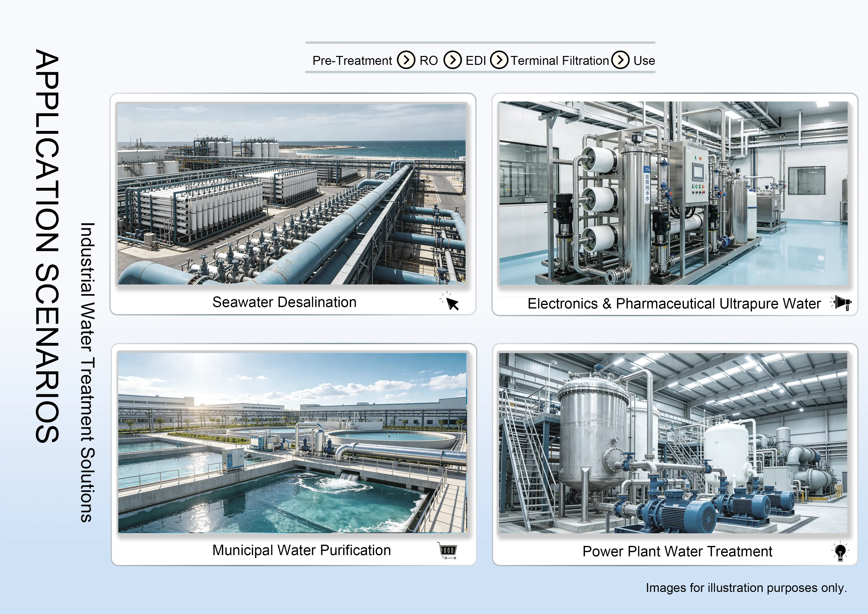Viewport: 868px width, 614px height.
Task: Click the Electronics & Pharmaceutical Ultrapure Water caption
Action: click(674, 304)
